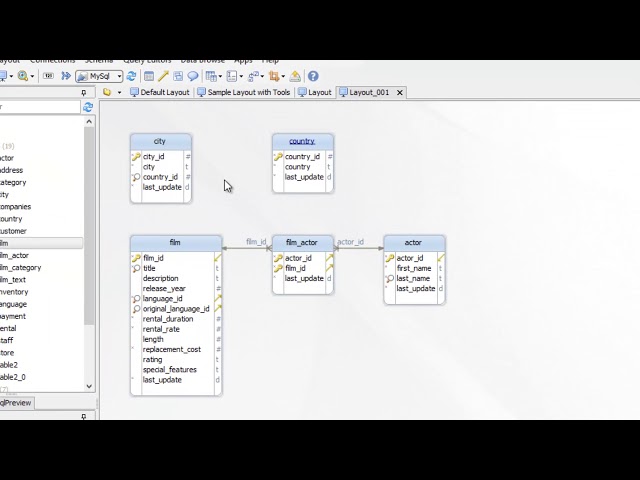
Task: Open the Connections menu
Action: tap(53, 60)
